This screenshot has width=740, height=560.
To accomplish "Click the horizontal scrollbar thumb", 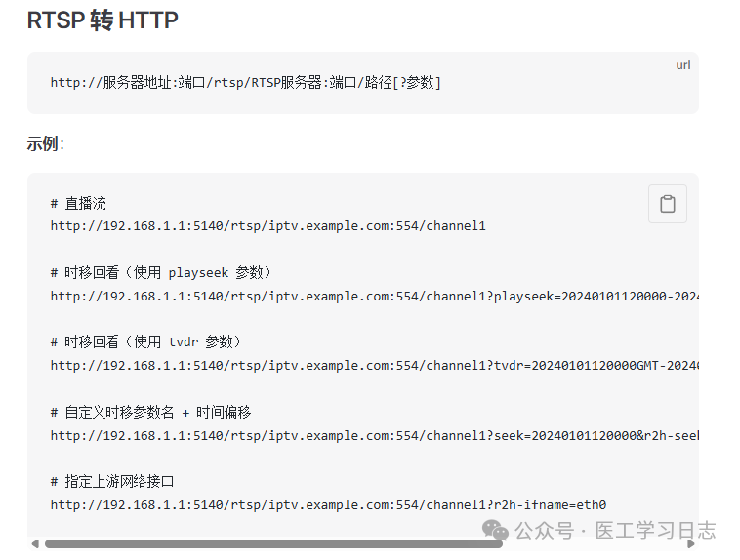I will pyautogui.click(x=273, y=544).
